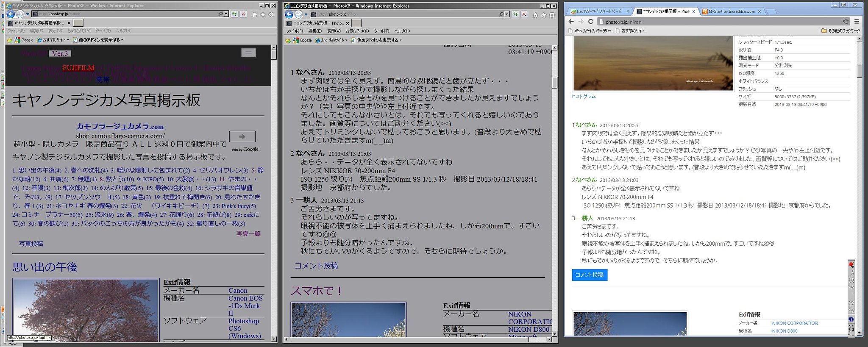Click 写真一覧 link on Canon page
Viewport: 868px width, 347px height.
tap(248, 233)
